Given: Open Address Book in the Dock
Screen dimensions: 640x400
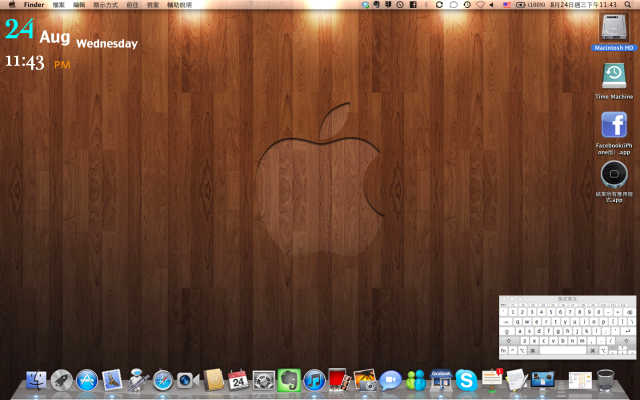Looking at the screenshot, I should 213,380.
